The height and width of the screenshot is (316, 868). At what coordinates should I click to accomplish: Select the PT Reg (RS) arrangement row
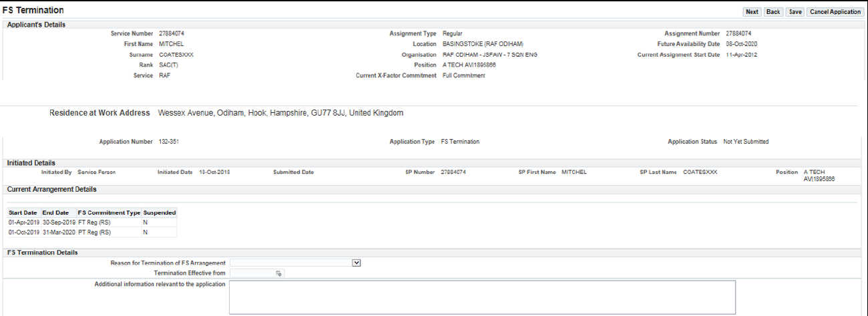(x=94, y=232)
